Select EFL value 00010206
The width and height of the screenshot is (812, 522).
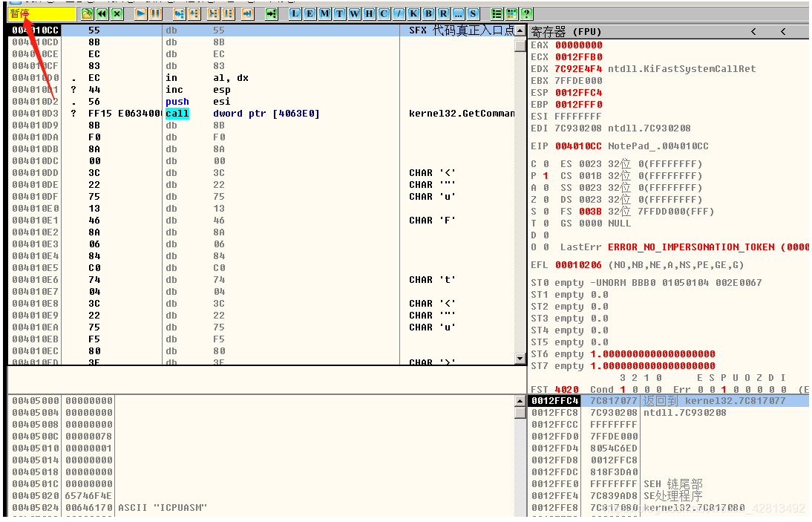(x=578, y=265)
